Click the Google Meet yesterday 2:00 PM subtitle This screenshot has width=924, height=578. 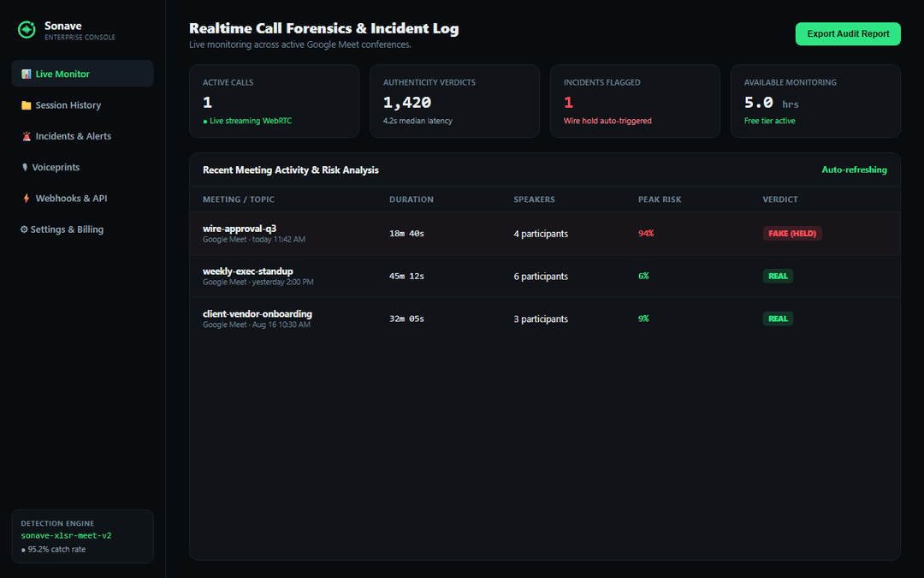pyautogui.click(x=258, y=282)
